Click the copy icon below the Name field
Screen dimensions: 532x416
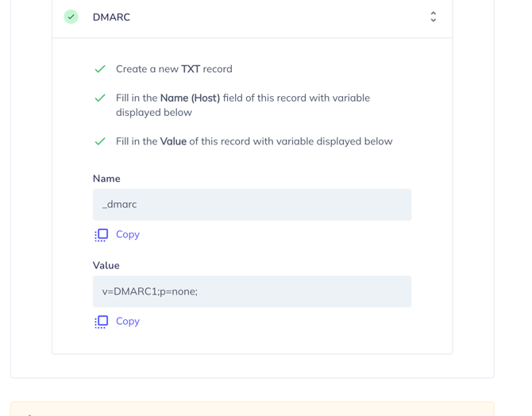tap(102, 235)
